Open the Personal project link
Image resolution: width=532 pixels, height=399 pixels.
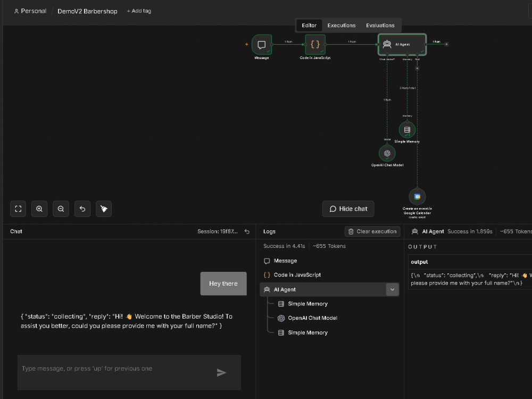coord(30,11)
